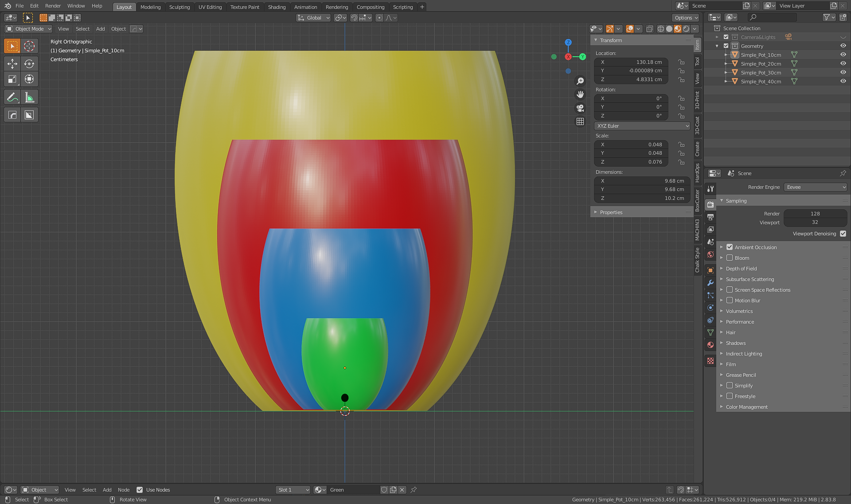Switch to the Shading workspace tab

[277, 7]
